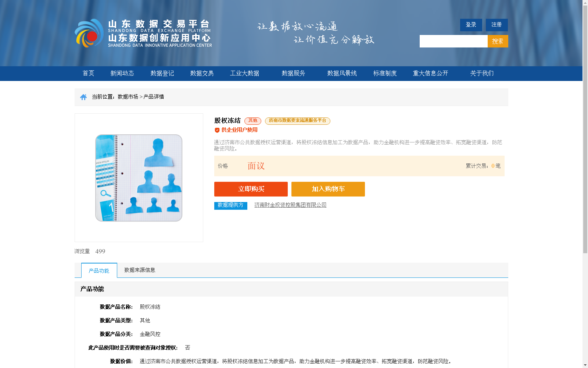
Task: Click the 面议 price text
Action: click(x=256, y=166)
